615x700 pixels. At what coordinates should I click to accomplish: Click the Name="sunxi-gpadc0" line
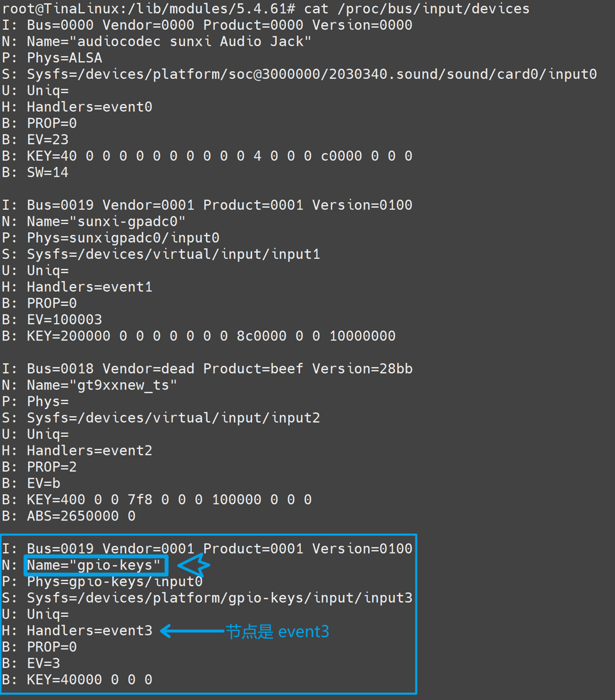click(x=94, y=221)
